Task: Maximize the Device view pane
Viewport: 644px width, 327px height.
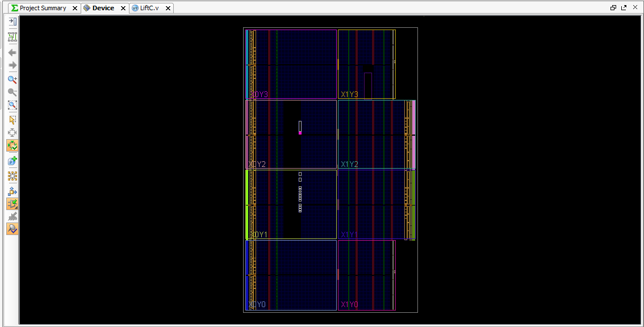Action: click(625, 7)
